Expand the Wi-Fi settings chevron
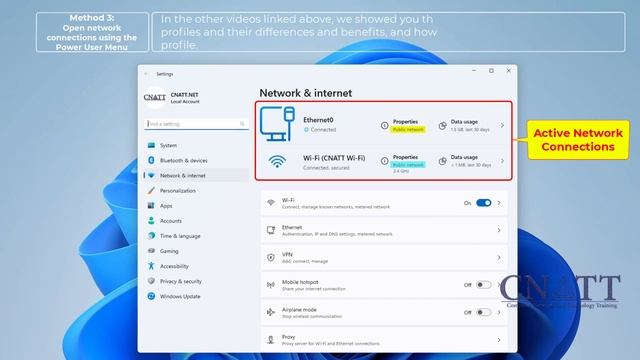The height and width of the screenshot is (360, 640). pyautogui.click(x=499, y=203)
